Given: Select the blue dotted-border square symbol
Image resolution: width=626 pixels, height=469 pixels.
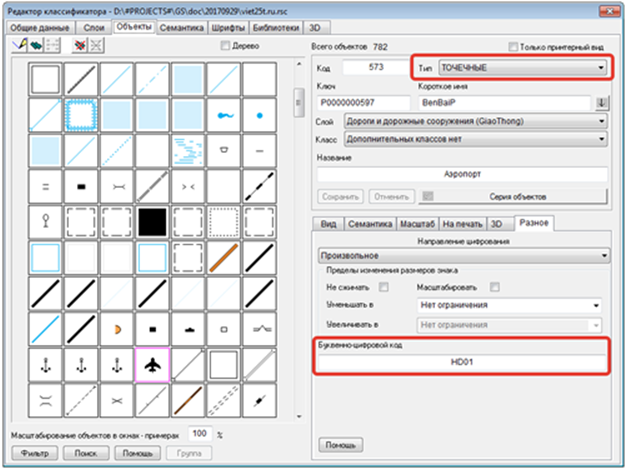Looking at the screenshot, I should click(80, 116).
